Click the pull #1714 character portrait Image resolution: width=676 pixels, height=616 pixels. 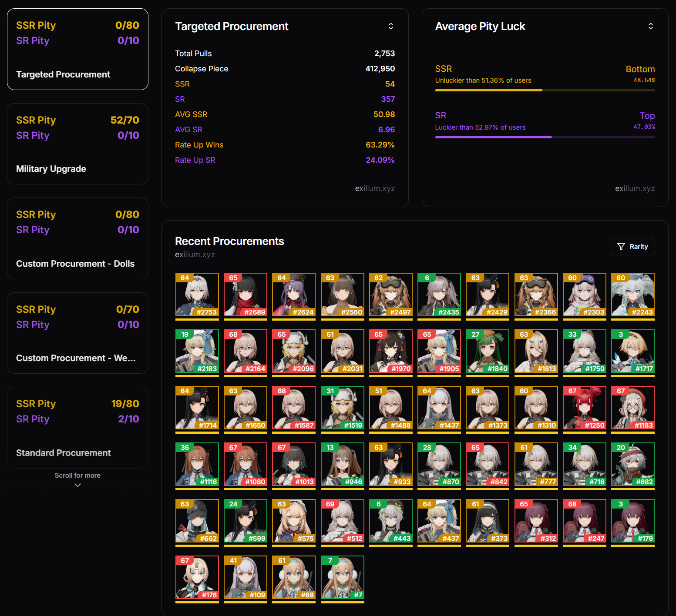pos(197,408)
